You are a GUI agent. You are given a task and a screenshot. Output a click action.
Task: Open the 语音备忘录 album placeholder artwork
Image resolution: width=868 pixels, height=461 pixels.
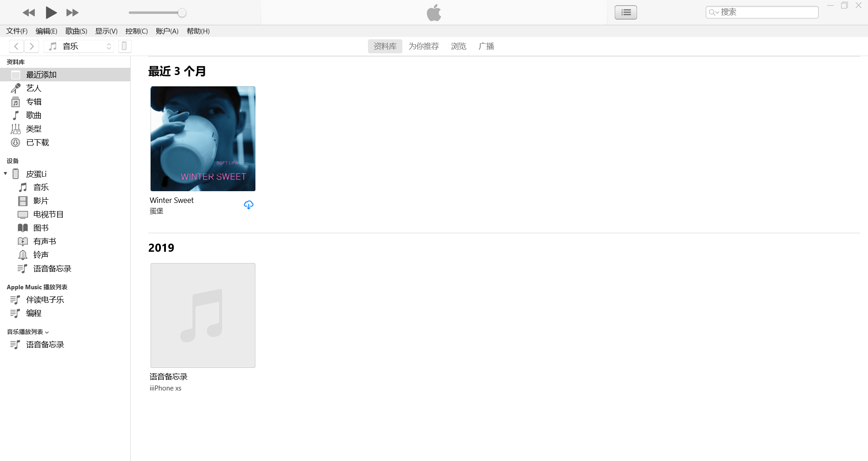pyautogui.click(x=203, y=315)
